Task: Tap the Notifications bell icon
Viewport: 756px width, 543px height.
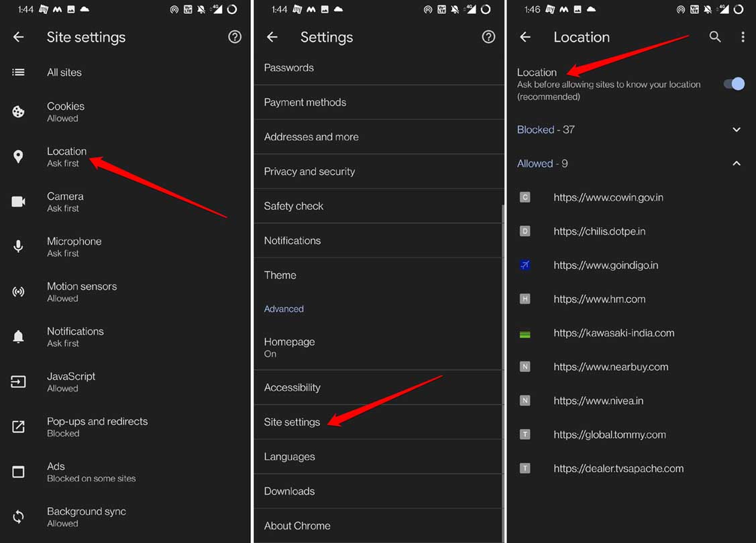Action: pos(18,337)
